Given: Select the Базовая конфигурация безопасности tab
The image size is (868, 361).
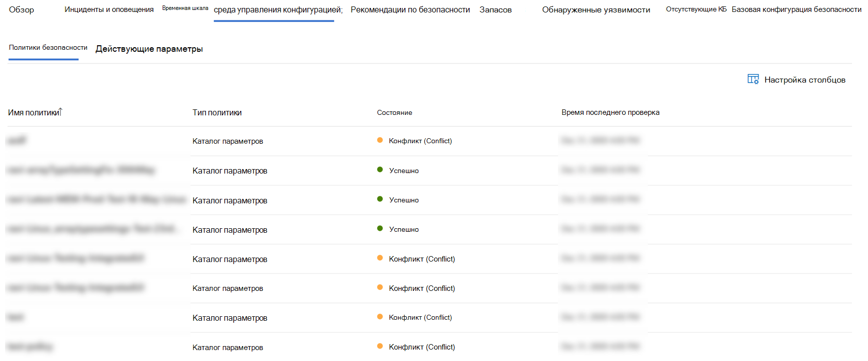Looking at the screenshot, I should [x=796, y=9].
